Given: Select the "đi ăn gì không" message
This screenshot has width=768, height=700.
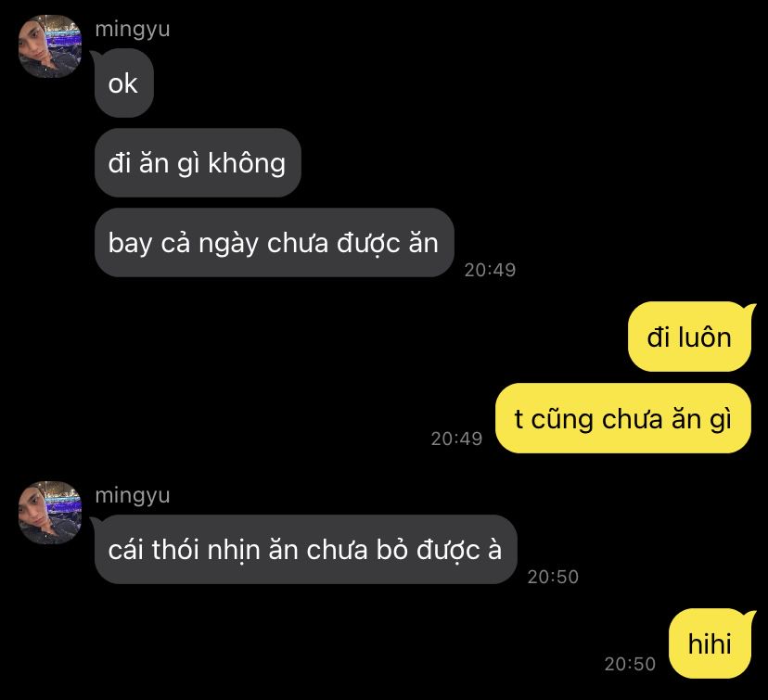Looking at the screenshot, I should point(198,163).
